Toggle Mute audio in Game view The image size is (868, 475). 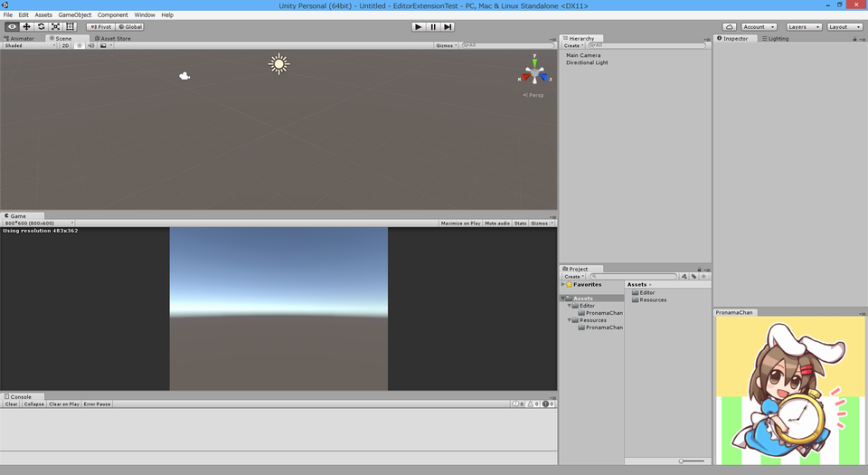coord(497,223)
